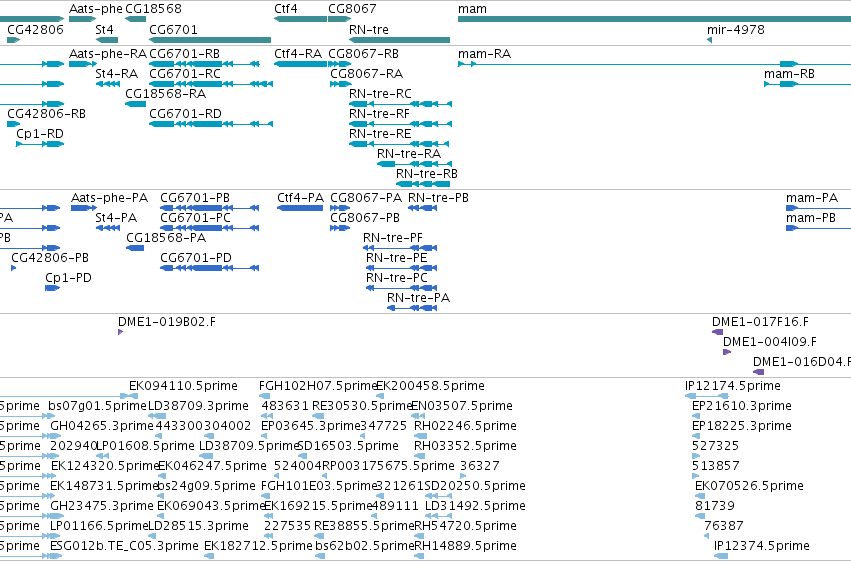Image resolution: width=851 pixels, height=561 pixels.
Task: Click the EP21610.3prime EST
Action: click(x=695, y=417)
